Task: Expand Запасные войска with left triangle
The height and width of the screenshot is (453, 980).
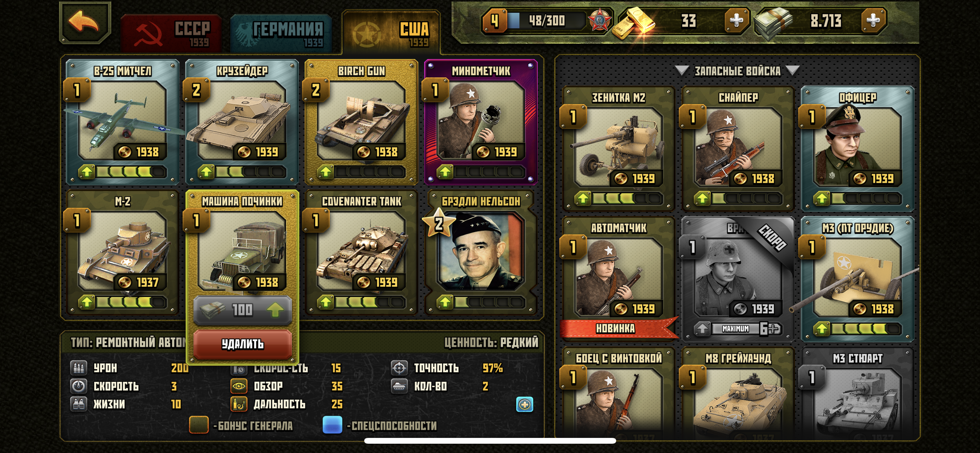Action: [682, 70]
